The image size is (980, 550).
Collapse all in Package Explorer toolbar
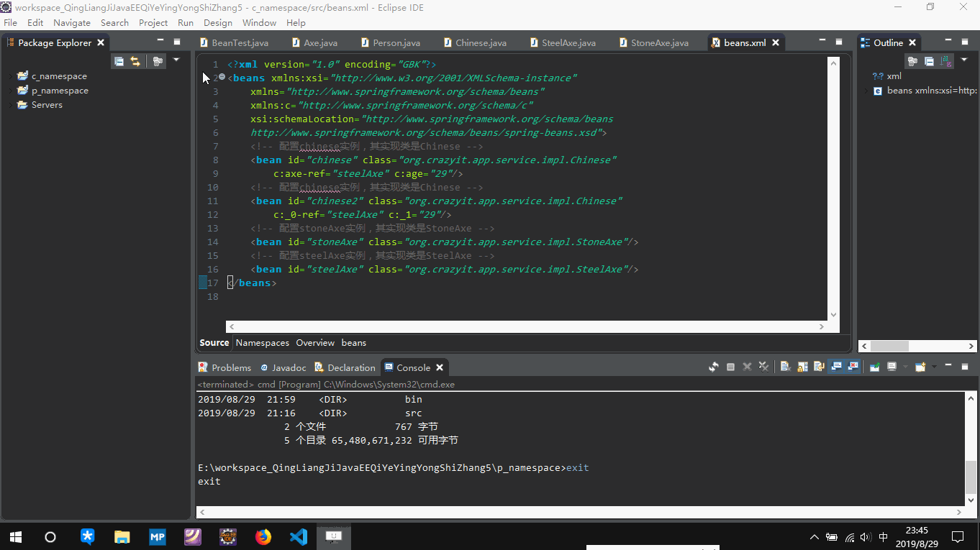click(119, 62)
